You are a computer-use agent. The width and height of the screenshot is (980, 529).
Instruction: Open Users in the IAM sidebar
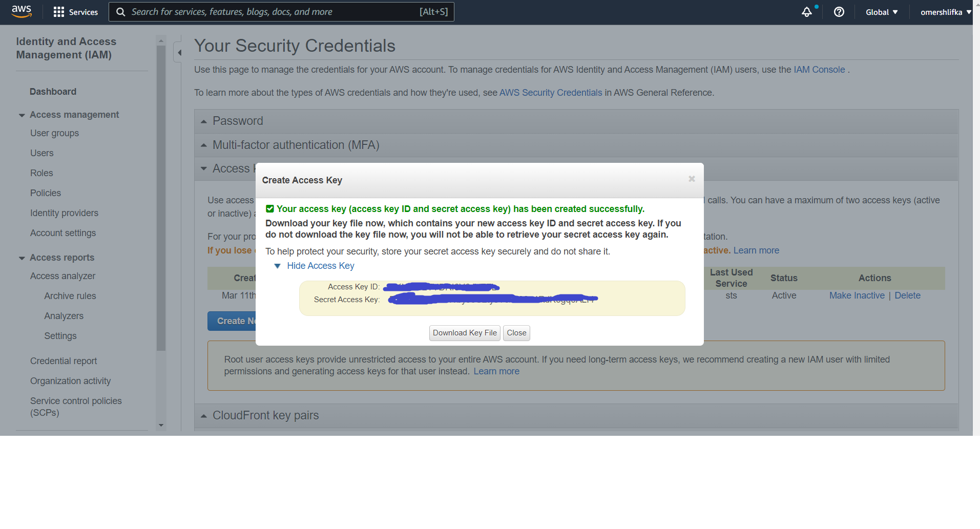tap(41, 153)
